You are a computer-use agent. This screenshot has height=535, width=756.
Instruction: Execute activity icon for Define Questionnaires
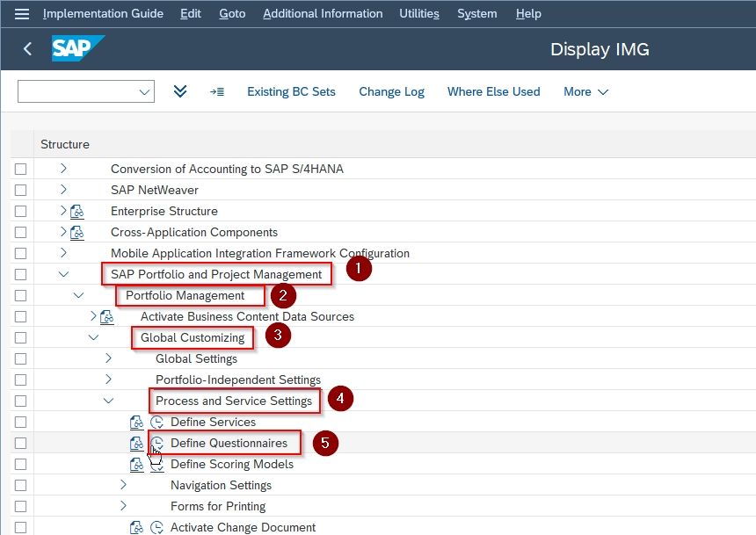157,444
